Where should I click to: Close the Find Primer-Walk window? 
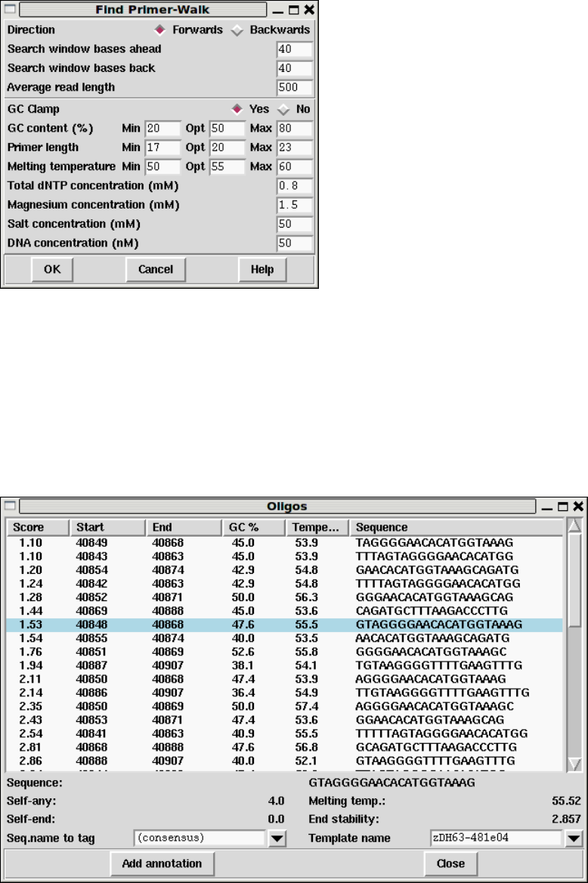tap(309, 10)
